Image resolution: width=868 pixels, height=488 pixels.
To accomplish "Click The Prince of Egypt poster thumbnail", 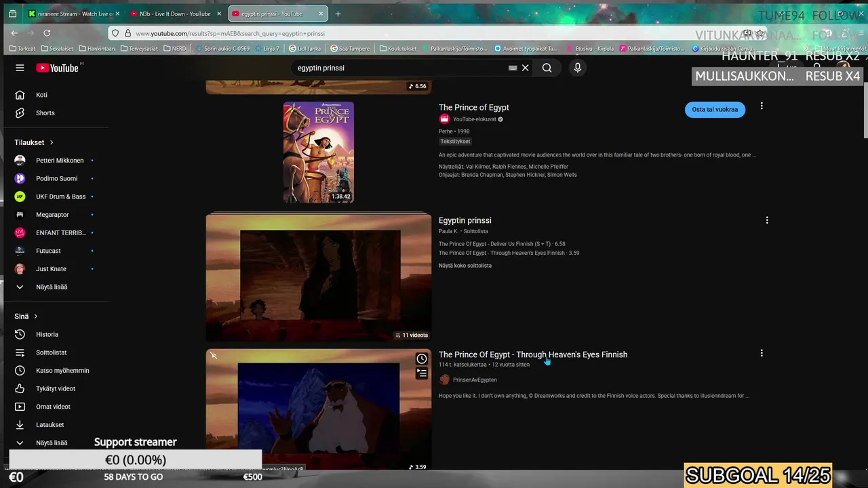I will click(319, 152).
